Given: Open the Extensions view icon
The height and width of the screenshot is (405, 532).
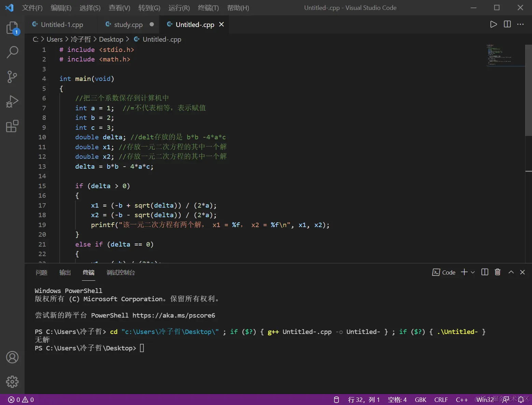Looking at the screenshot, I should 12,126.
